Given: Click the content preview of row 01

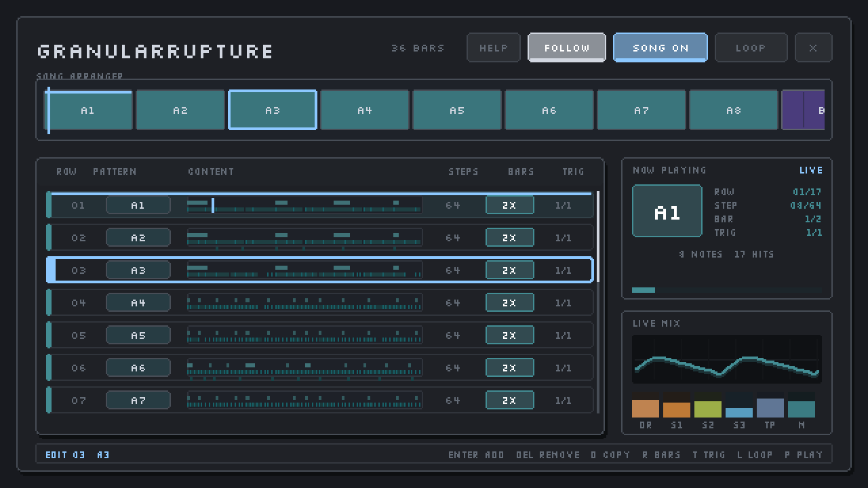Looking at the screenshot, I should coord(304,205).
